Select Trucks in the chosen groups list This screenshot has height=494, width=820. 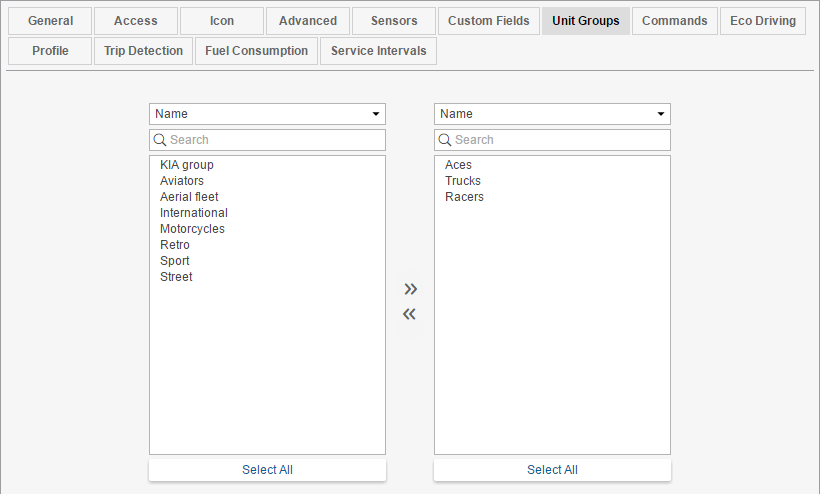[x=463, y=181]
